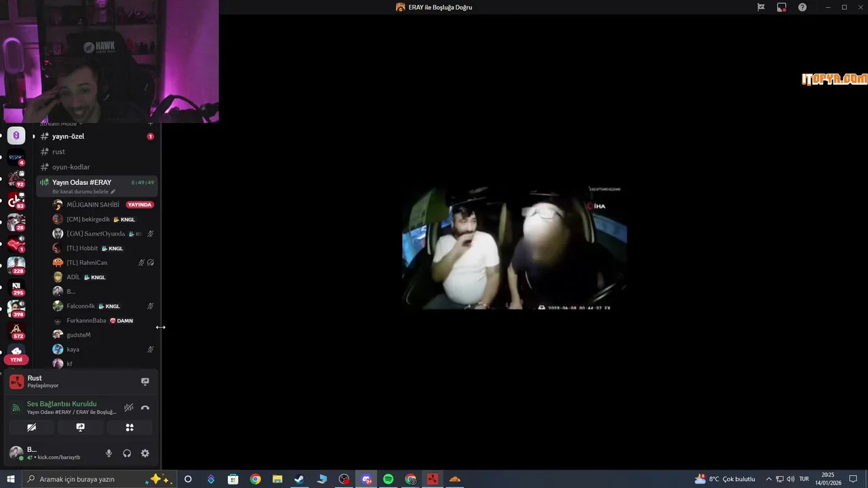Switch to Rust game in the taskbar
This screenshot has height=488, width=868.
click(x=432, y=479)
